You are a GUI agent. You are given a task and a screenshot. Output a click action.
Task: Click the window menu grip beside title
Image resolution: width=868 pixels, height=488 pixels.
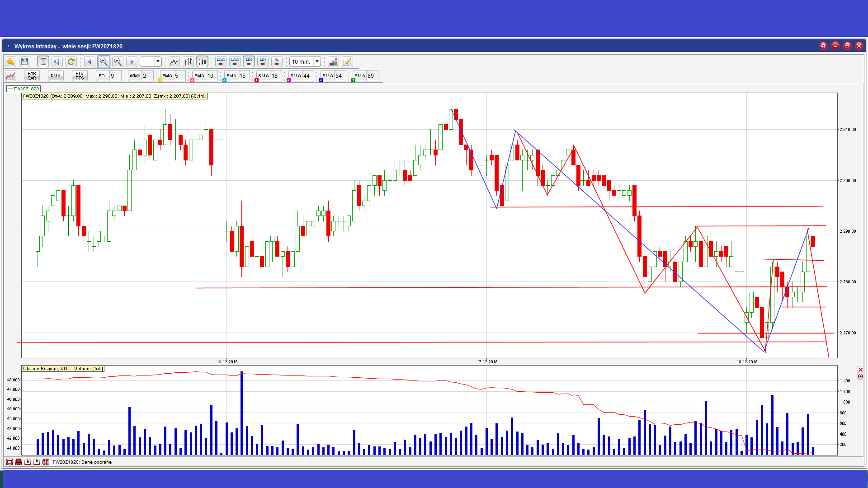(x=8, y=46)
